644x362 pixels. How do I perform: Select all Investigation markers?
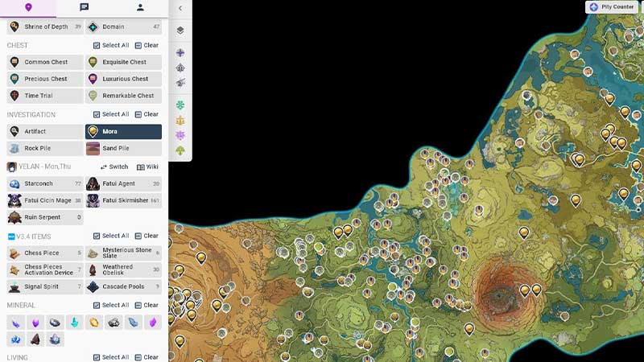point(111,114)
